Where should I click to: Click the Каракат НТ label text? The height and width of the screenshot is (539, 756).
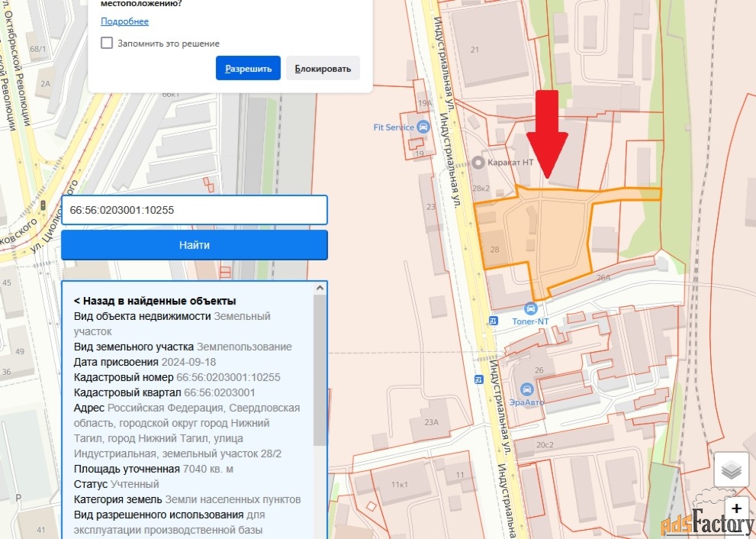510,163
